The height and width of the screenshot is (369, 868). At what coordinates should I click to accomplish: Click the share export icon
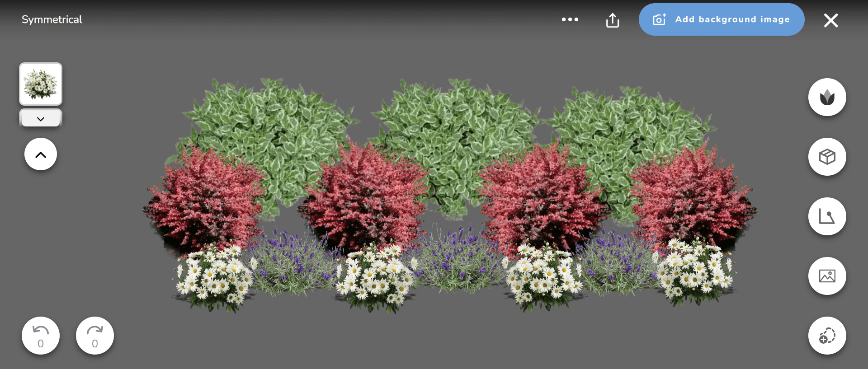tap(612, 20)
